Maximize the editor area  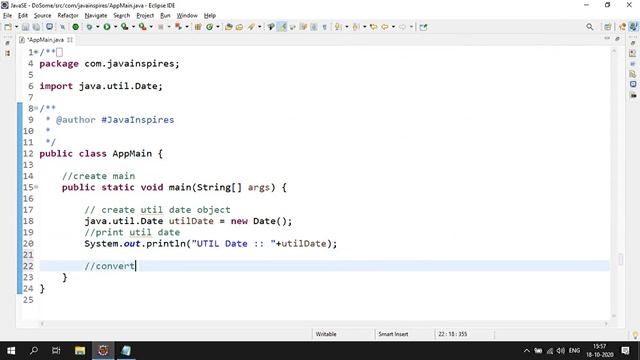(617, 38)
